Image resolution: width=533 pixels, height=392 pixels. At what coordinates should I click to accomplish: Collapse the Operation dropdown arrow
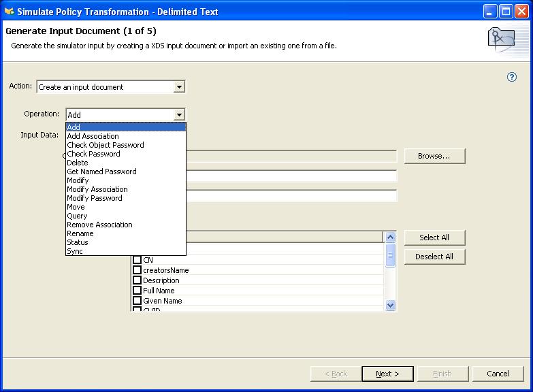coord(179,115)
